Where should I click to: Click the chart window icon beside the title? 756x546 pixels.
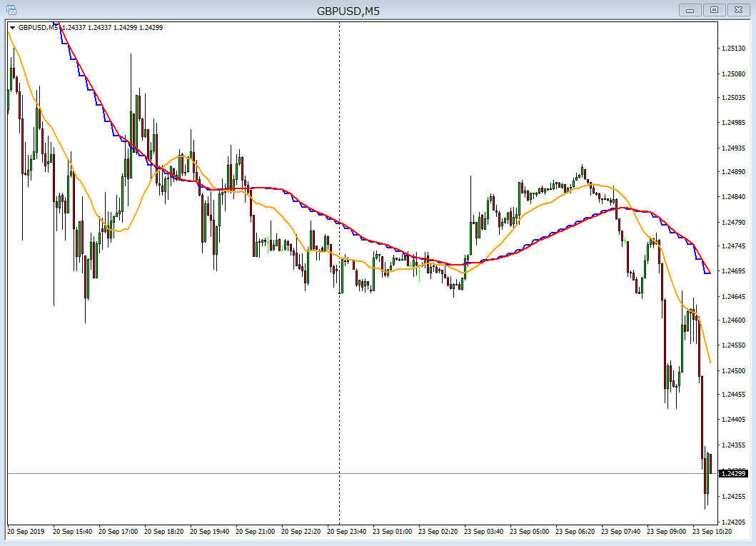pos(11,10)
